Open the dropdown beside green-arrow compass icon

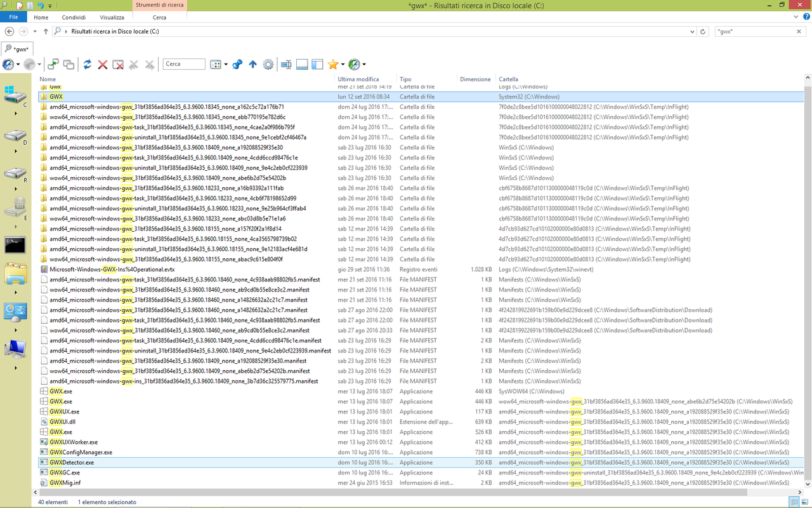[364, 65]
